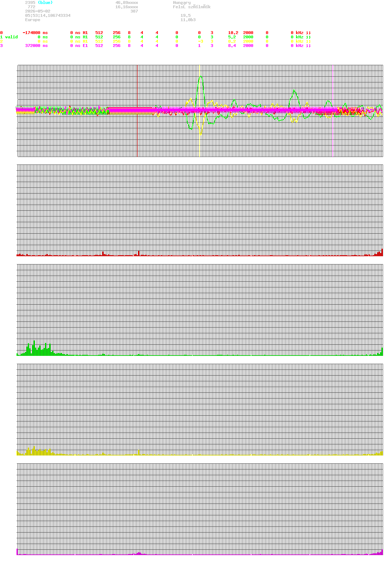Click the yellow row value "-3"
The image size is (392, 563).
(x=200, y=41)
